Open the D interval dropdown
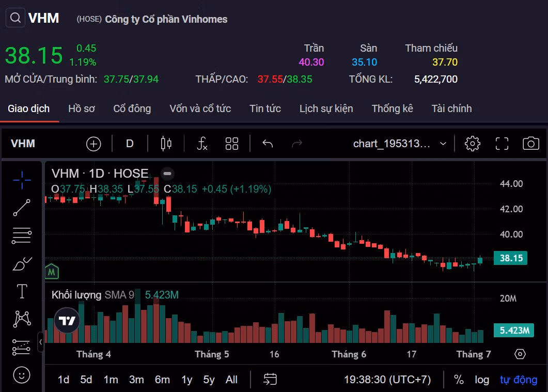This screenshot has width=548, height=392. tap(130, 144)
